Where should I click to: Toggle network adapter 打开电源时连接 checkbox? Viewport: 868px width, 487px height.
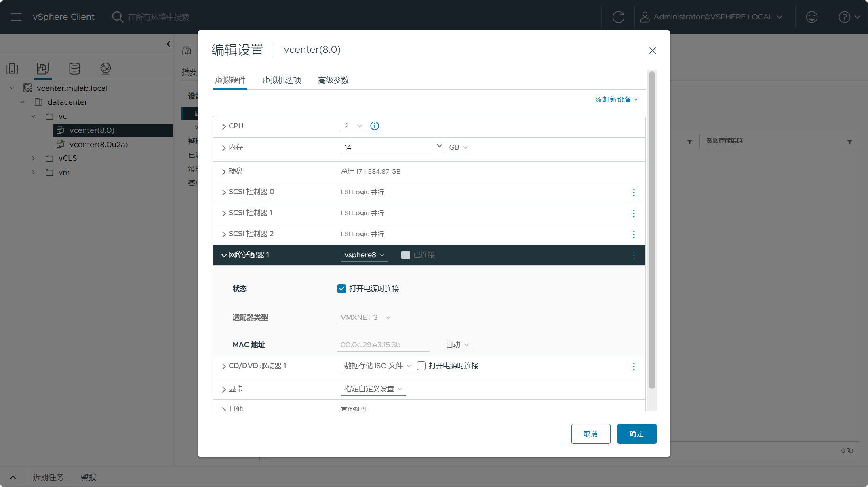(x=341, y=289)
